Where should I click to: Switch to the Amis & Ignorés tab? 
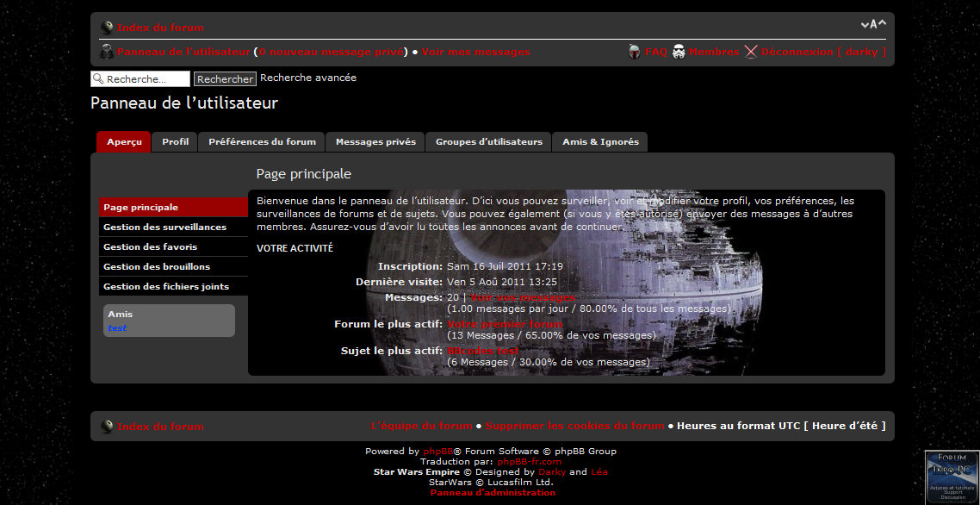click(x=600, y=142)
